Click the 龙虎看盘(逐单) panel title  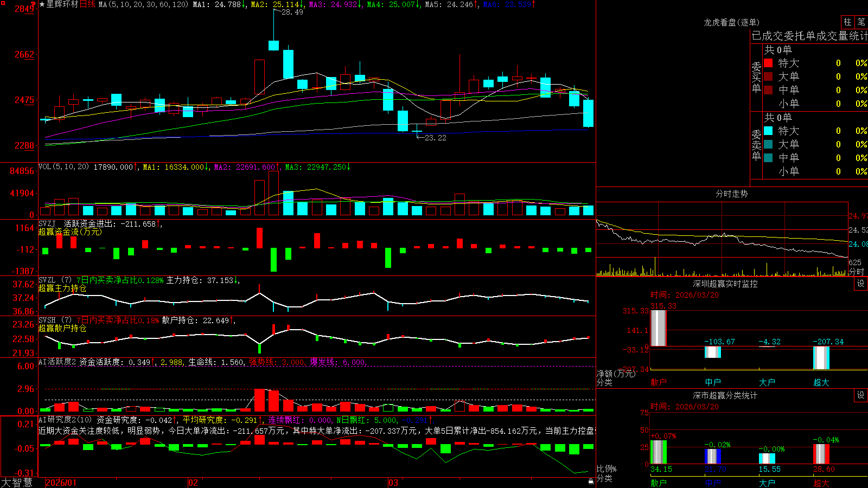(x=731, y=22)
